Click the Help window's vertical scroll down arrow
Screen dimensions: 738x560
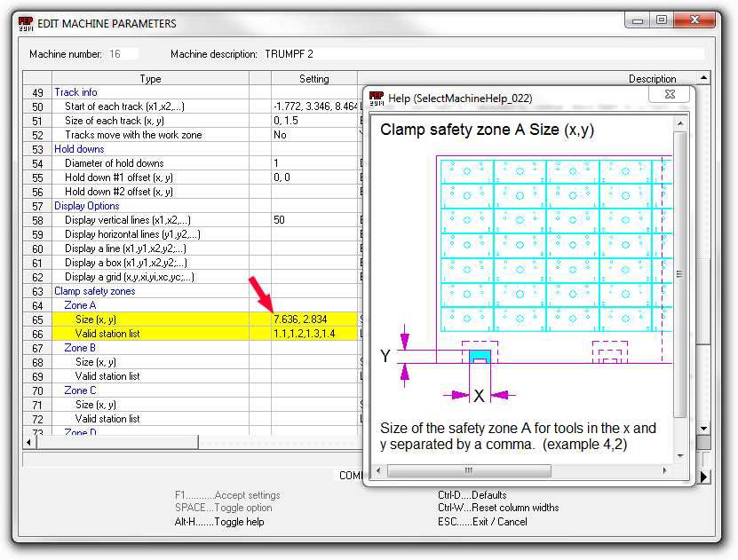680,456
